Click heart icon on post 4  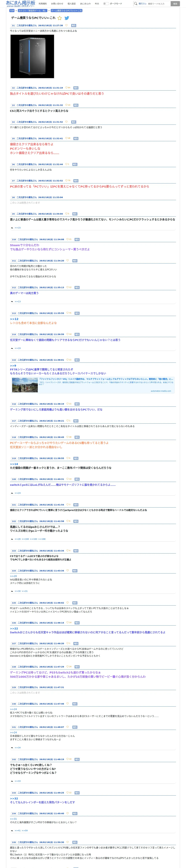pyautogui.click(x=66, y=122)
